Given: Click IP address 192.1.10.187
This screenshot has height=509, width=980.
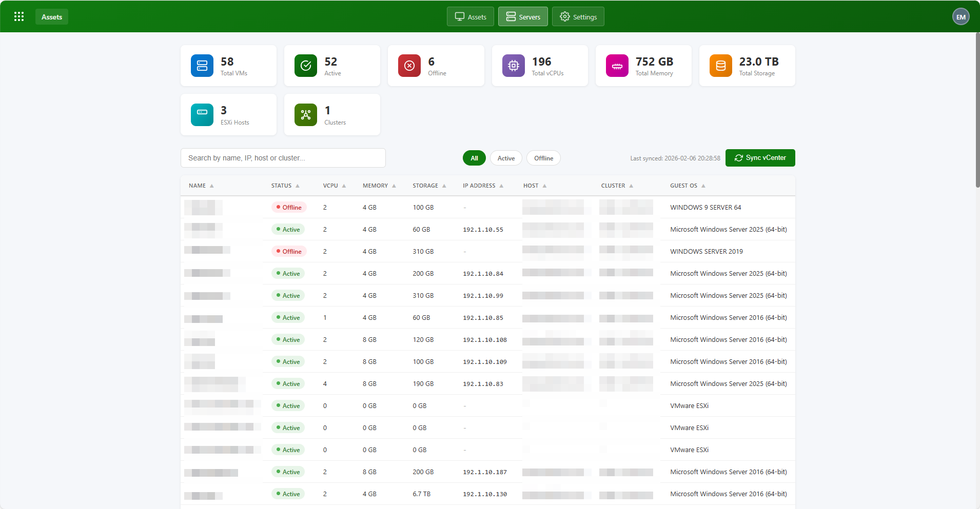Looking at the screenshot, I should [485, 472].
